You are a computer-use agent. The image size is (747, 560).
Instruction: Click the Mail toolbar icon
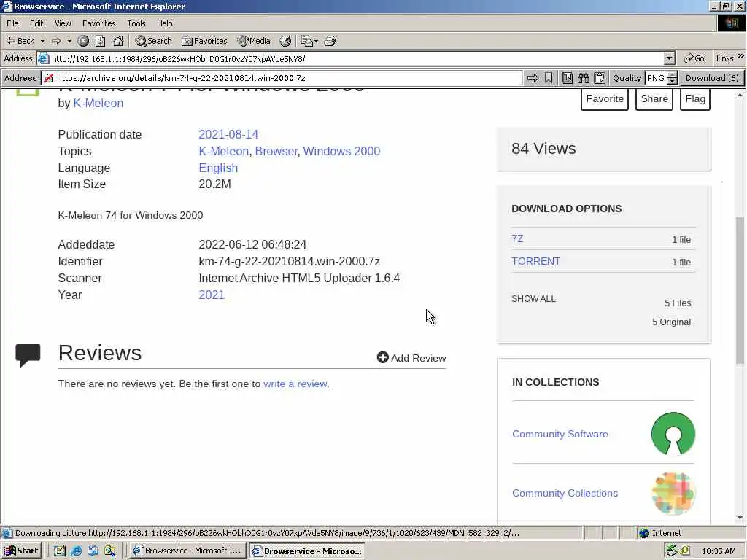point(306,41)
